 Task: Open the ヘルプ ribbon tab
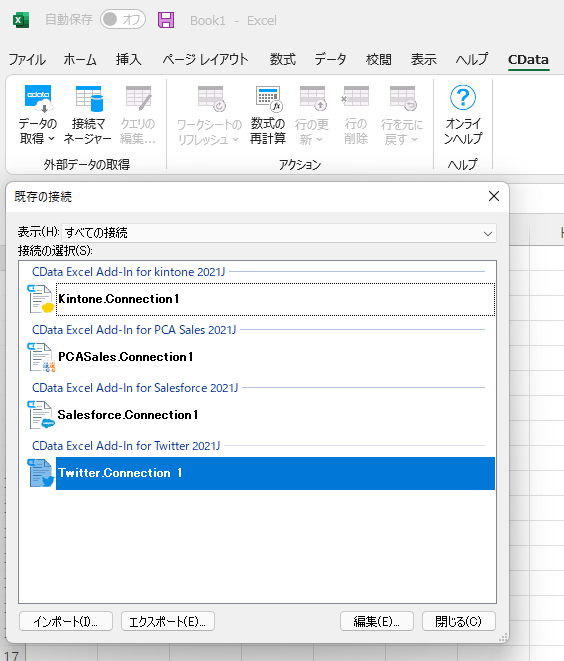(x=472, y=59)
